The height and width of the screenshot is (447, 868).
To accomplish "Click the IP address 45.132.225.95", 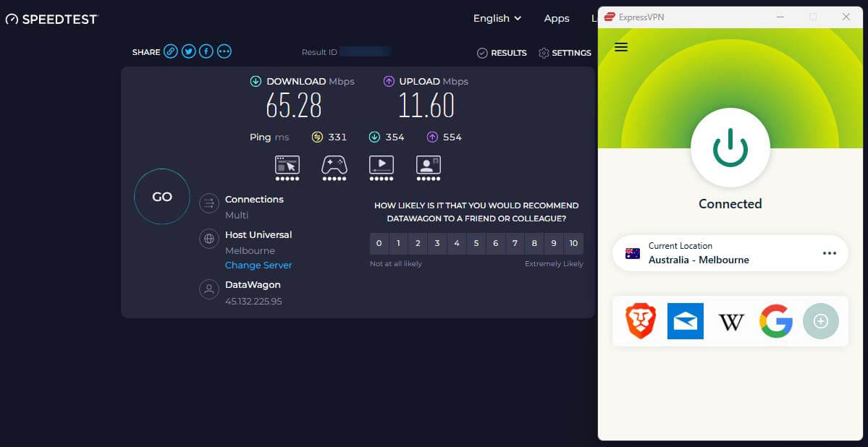I will point(253,302).
